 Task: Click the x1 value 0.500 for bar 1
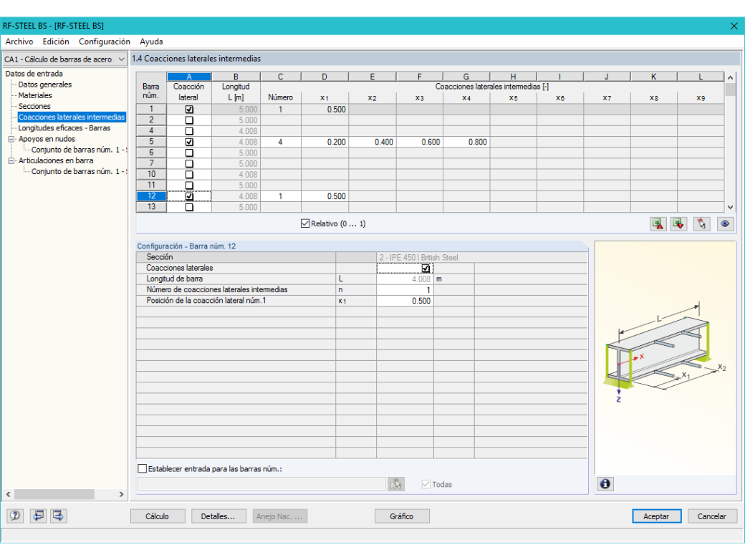pyautogui.click(x=325, y=110)
